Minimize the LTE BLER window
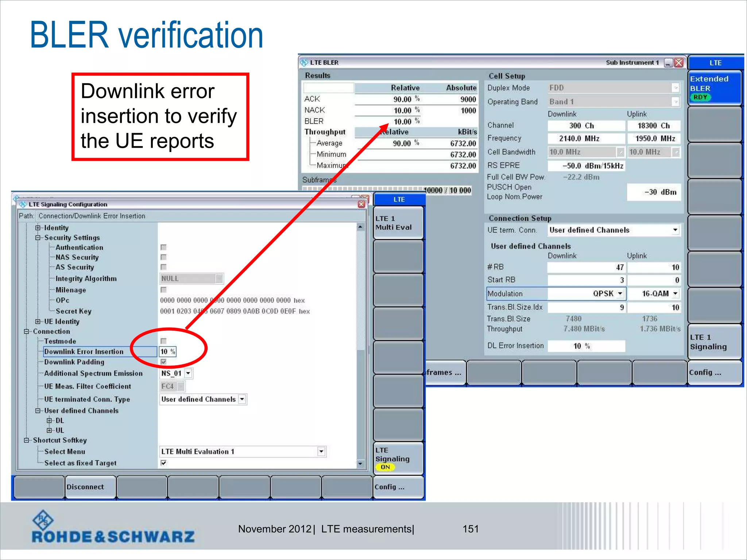The height and width of the screenshot is (560, 747). (668, 63)
